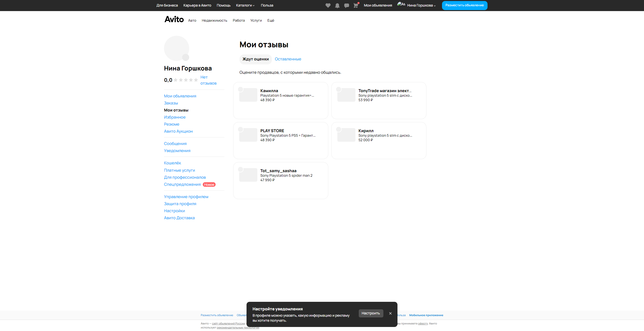The height and width of the screenshot is (331, 644).
Task: Switch to the Оставленные tab
Action: tap(288, 59)
